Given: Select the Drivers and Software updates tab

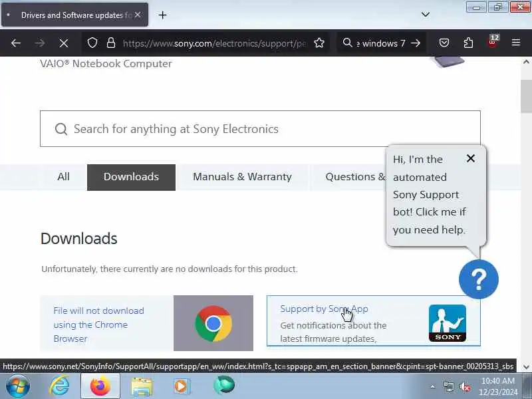Looking at the screenshot, I should 74,15.
